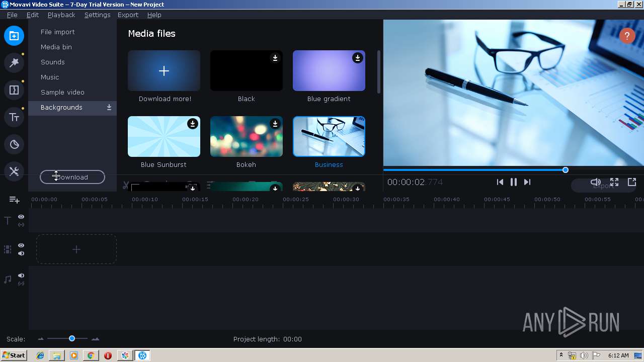This screenshot has height=362, width=644.
Task: Hide the video track with the eye icon
Action: [21, 245]
